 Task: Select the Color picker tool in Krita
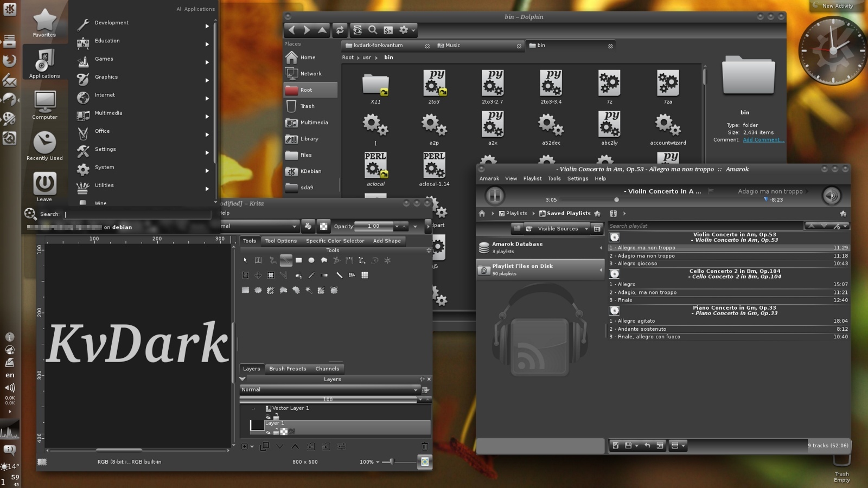(x=311, y=275)
